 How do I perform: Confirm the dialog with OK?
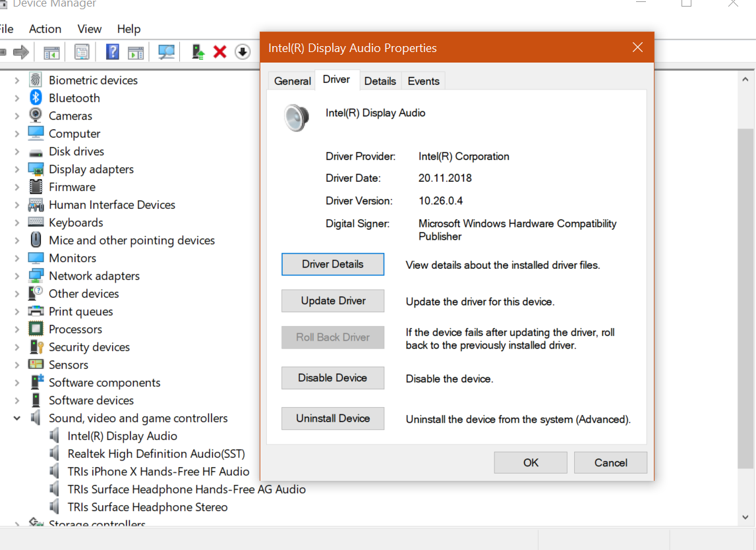point(531,463)
